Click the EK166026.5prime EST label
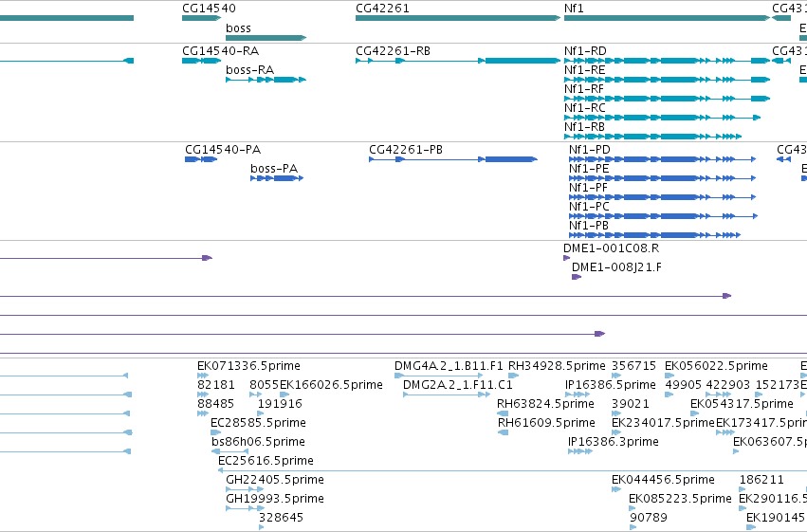 pos(331,385)
